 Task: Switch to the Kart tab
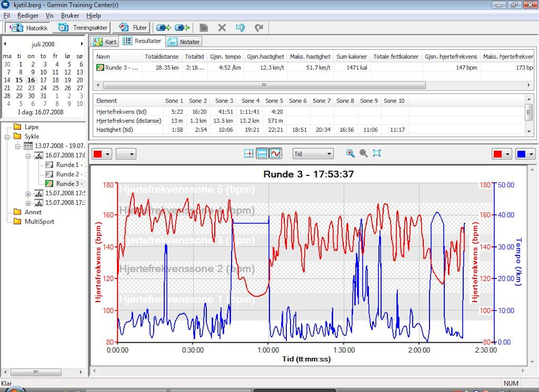[x=105, y=42]
